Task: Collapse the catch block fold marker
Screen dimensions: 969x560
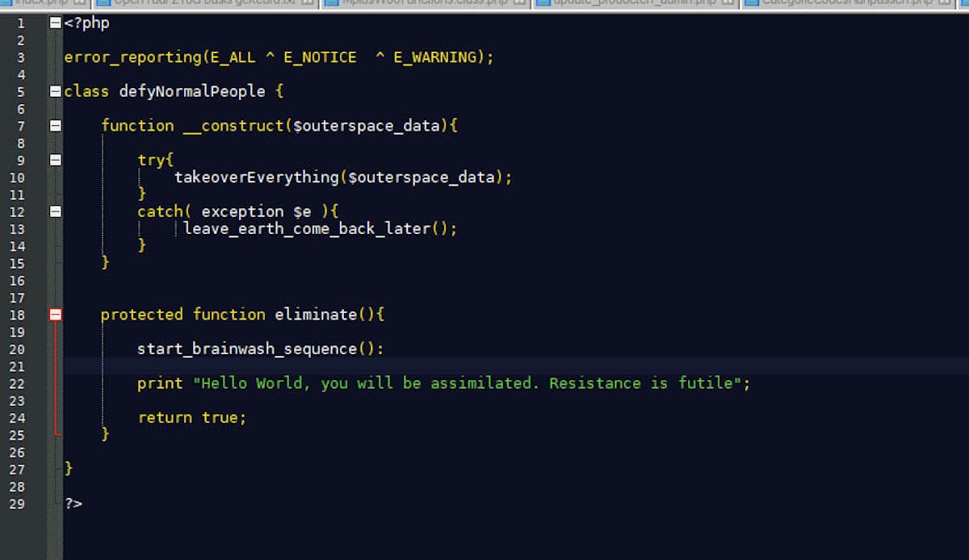Action: pos(55,211)
